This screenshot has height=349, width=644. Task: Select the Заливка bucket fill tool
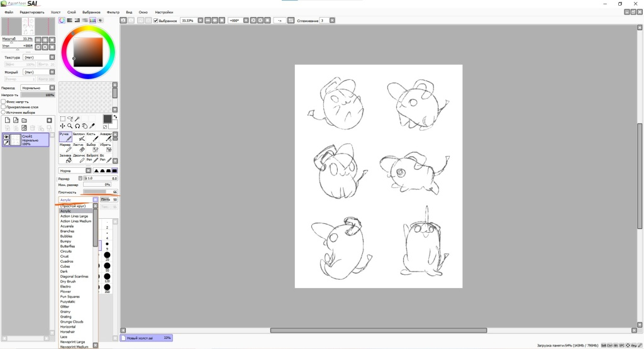[65, 158]
